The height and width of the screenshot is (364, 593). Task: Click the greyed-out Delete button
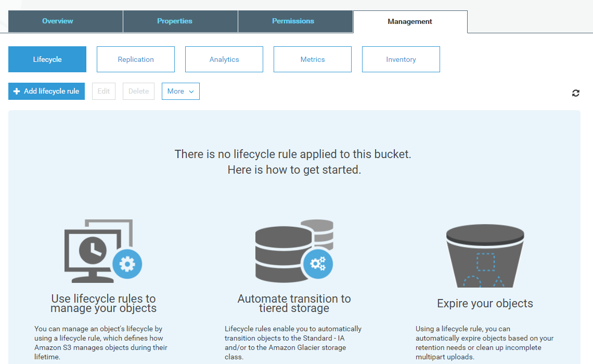pyautogui.click(x=138, y=92)
